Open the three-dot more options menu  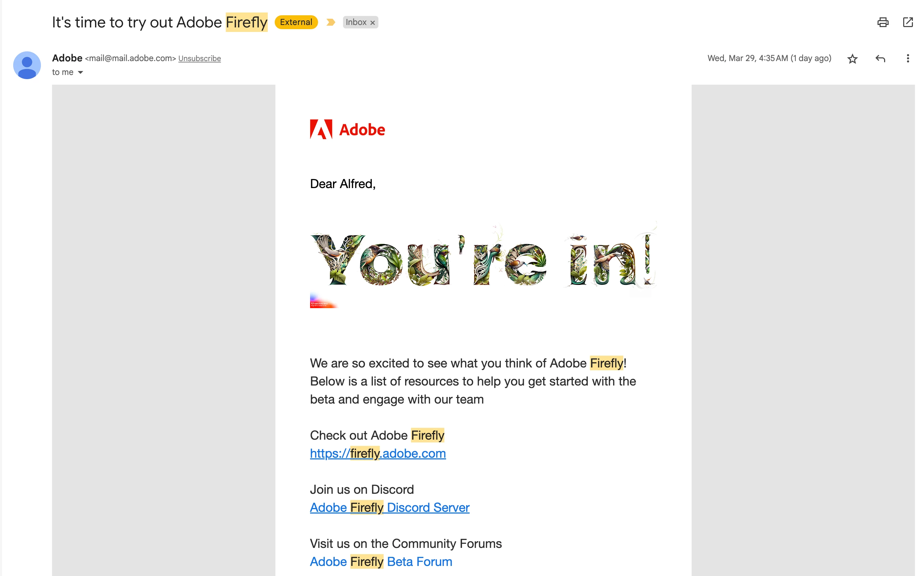tap(908, 59)
